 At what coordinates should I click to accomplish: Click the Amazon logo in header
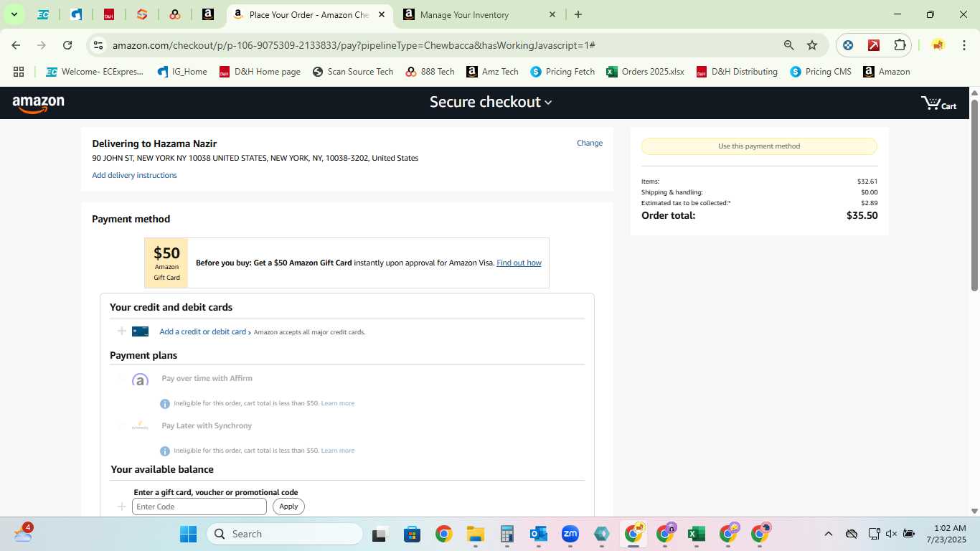pos(38,104)
